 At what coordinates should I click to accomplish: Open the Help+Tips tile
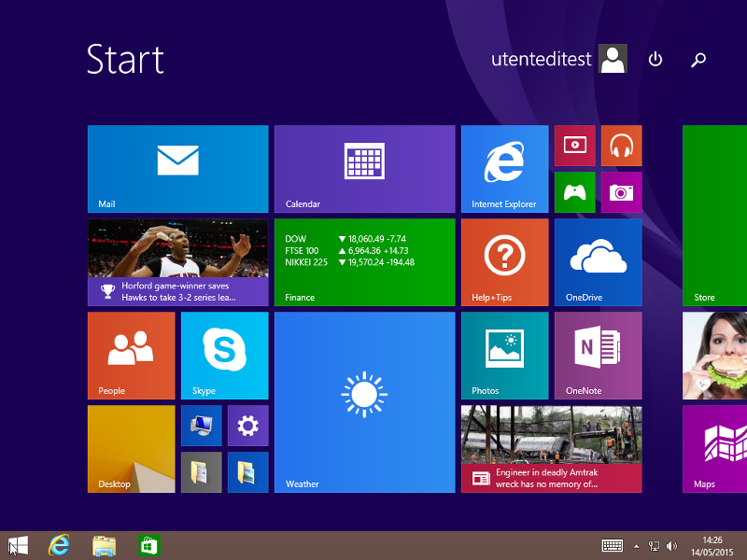(x=505, y=262)
